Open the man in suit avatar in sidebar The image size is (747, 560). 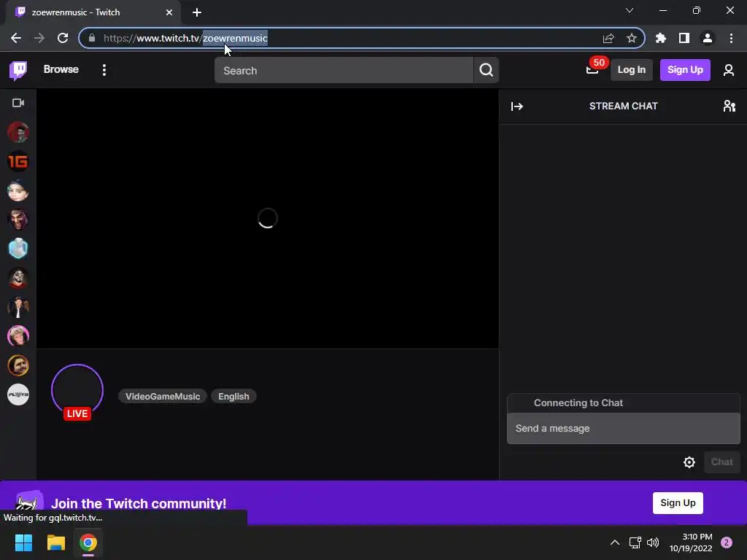[18, 307]
